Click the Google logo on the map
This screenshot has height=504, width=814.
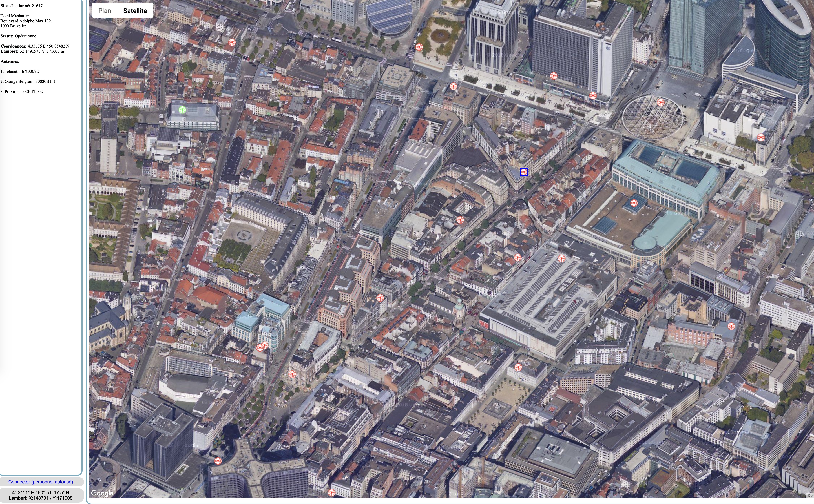pyautogui.click(x=102, y=493)
